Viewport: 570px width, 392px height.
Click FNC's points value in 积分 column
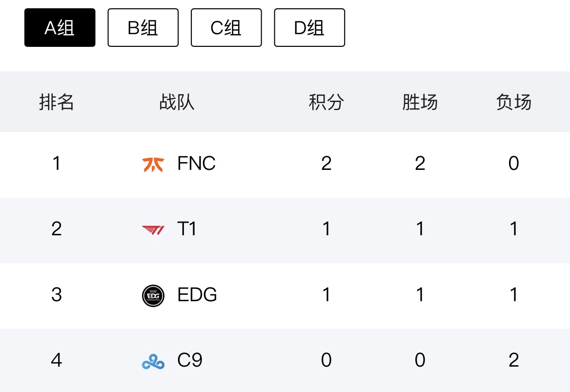click(326, 164)
